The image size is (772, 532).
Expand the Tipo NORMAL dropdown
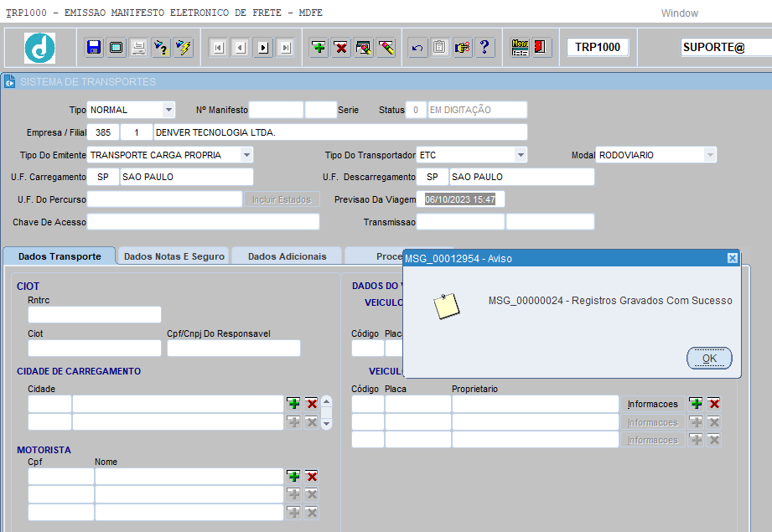click(168, 110)
